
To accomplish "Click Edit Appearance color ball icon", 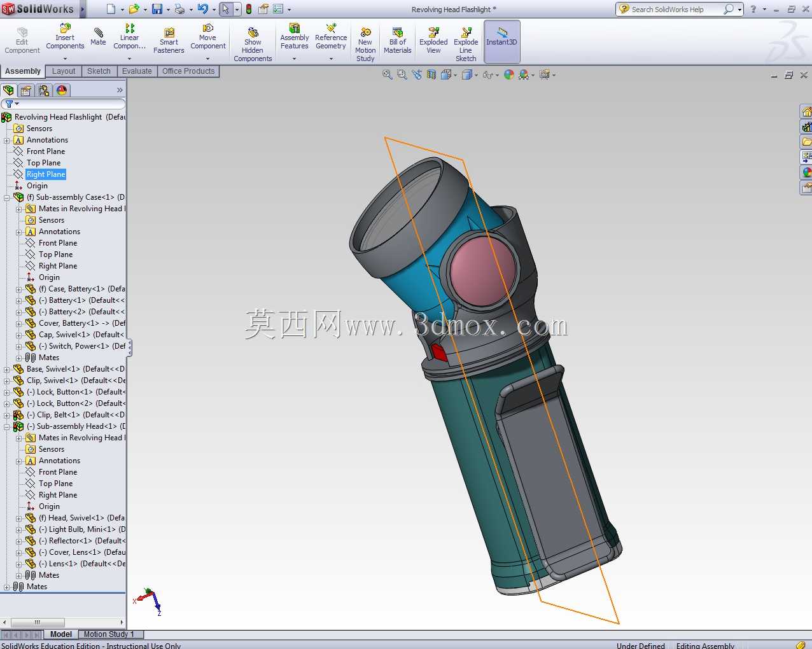I will tap(508, 74).
